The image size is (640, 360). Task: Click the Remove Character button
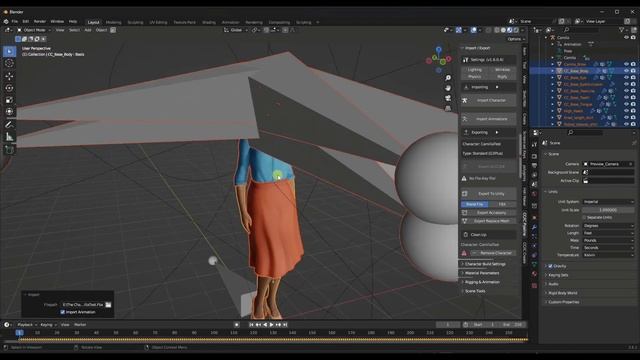point(493,253)
